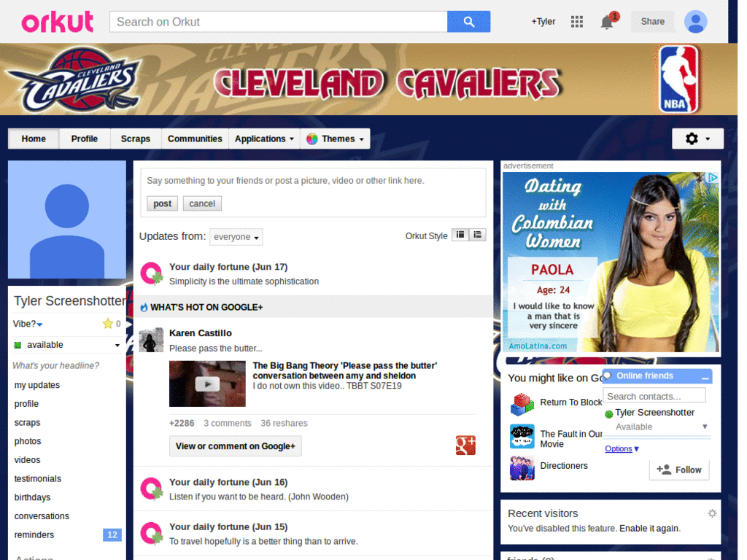The height and width of the screenshot is (560, 747).
Task: Go to the Home tab
Action: coord(34,139)
